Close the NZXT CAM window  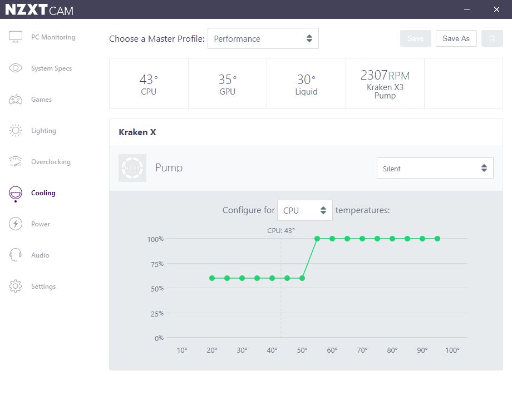[496, 9]
